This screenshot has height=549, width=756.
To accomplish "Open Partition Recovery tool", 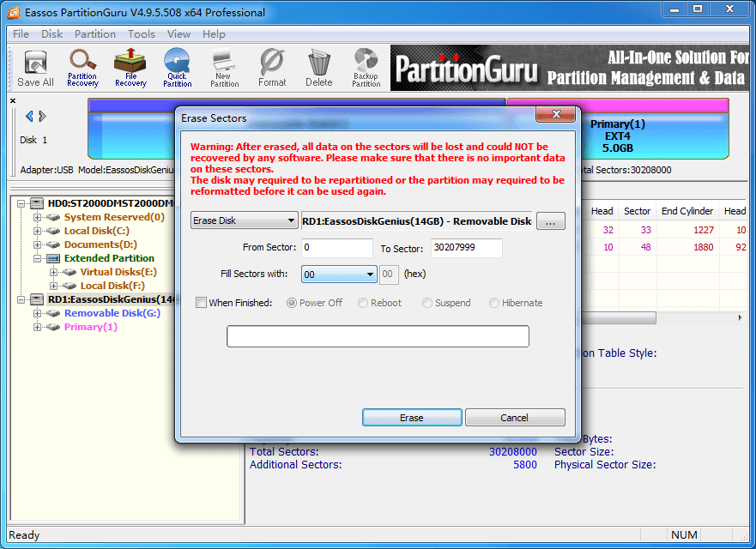I will tap(82, 69).
